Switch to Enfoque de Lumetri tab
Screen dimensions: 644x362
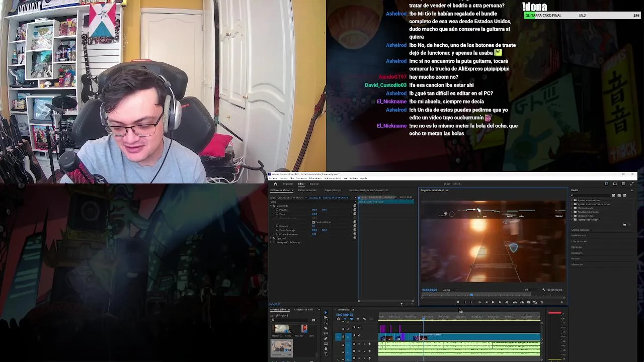click(307, 190)
